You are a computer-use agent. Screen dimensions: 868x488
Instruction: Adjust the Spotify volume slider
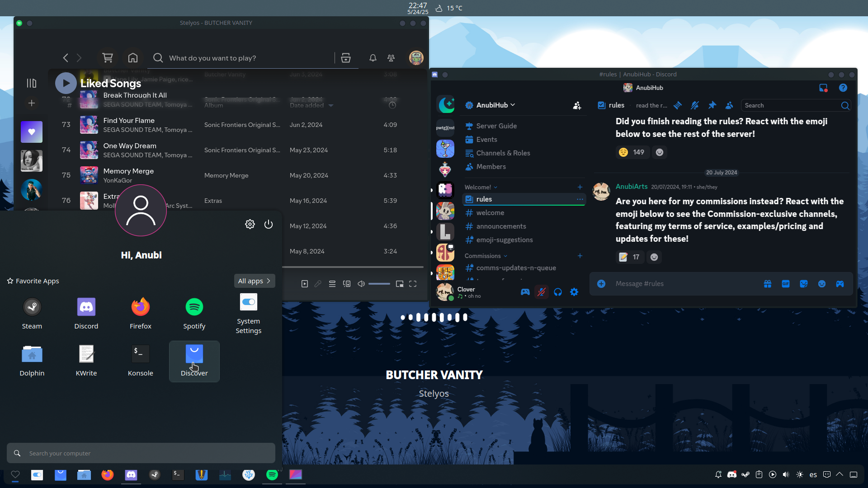[379, 284]
